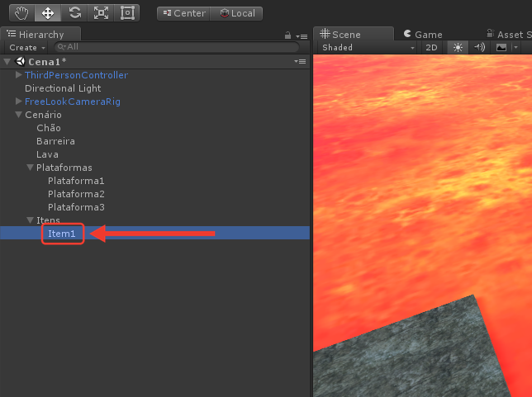Expand ThirdPersonController in hierarchy
This screenshot has width=532, height=397.
coord(19,74)
